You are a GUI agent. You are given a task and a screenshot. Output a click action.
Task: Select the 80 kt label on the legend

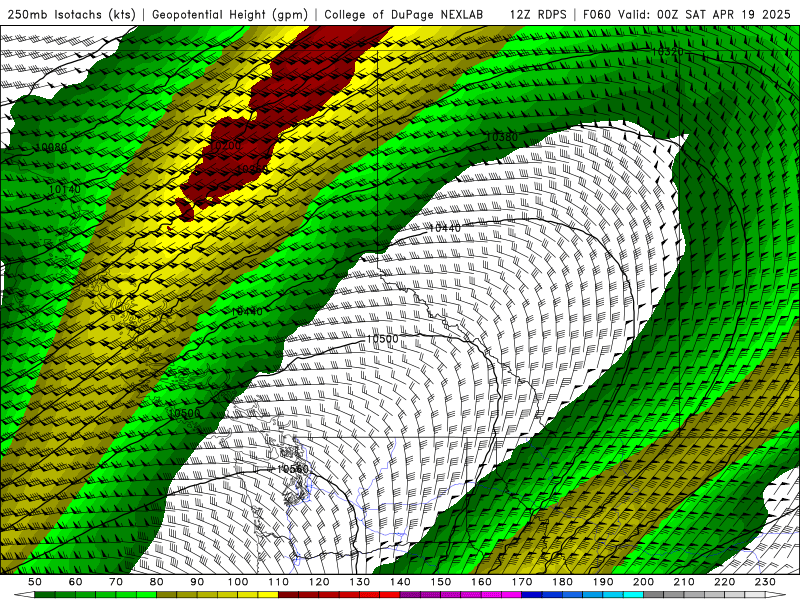coord(156,582)
